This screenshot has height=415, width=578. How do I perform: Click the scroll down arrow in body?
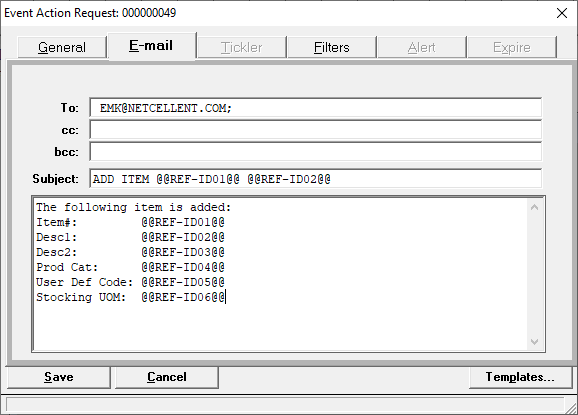[535, 342]
